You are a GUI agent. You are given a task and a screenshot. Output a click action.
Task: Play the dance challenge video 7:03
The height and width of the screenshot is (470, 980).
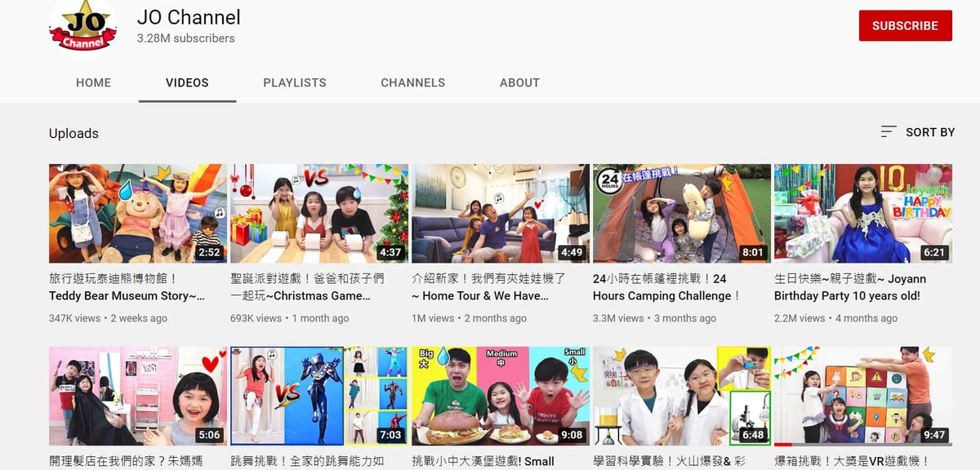coord(319,396)
